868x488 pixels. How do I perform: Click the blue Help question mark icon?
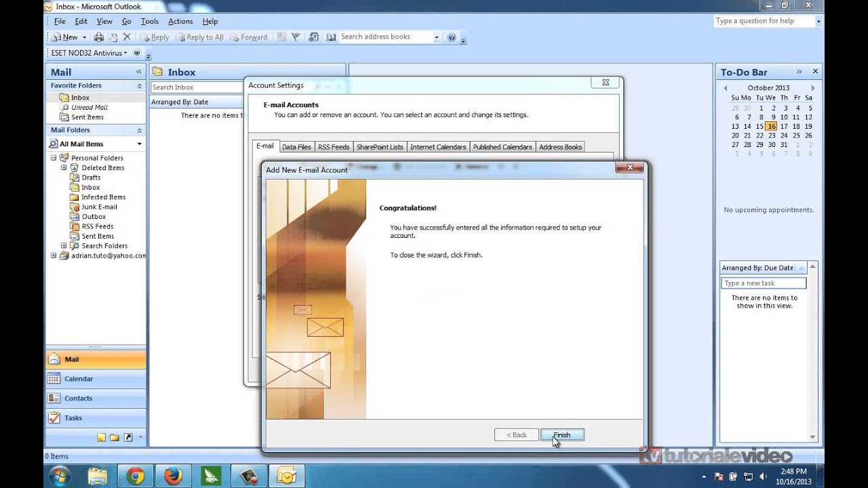coord(452,37)
